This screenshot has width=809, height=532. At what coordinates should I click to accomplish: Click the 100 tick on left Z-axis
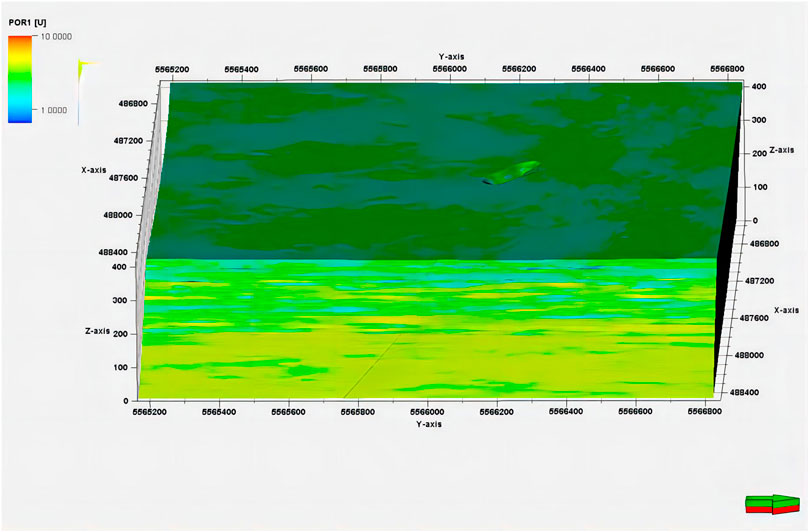tap(121, 367)
